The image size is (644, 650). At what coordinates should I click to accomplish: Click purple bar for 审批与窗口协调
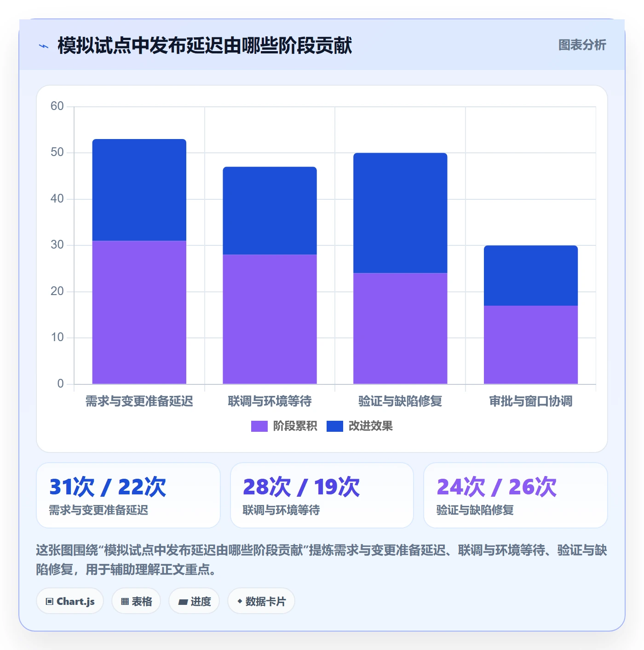[531, 345]
